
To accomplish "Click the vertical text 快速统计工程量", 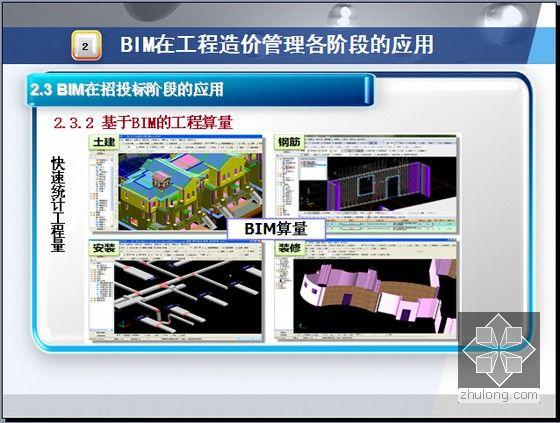I will point(58,204).
